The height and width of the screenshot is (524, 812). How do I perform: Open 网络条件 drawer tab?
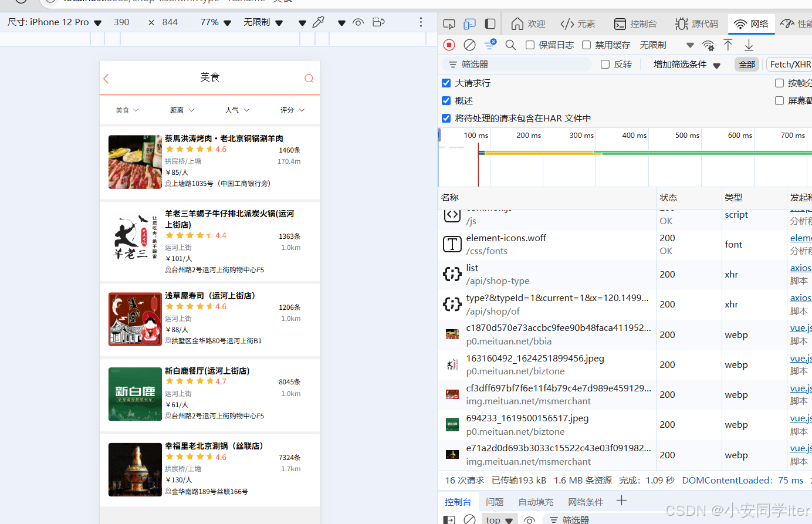click(586, 502)
